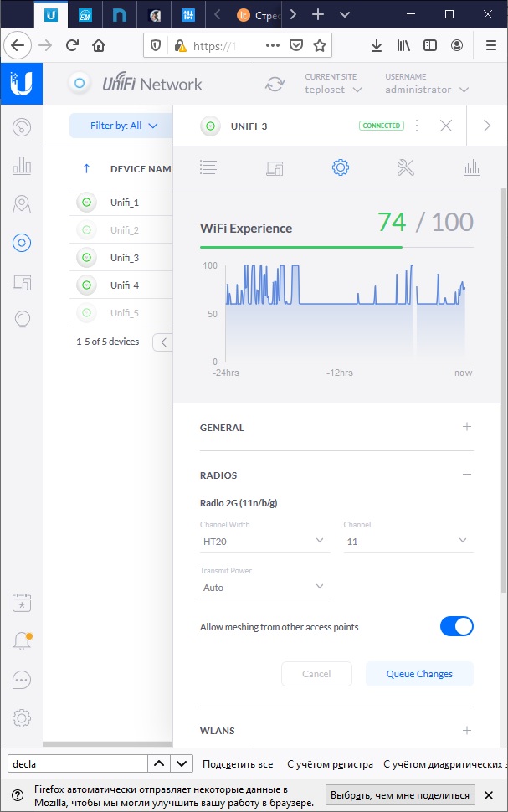Go to next device with right chevron
Image resolution: width=508 pixels, height=812 pixels.
point(487,126)
